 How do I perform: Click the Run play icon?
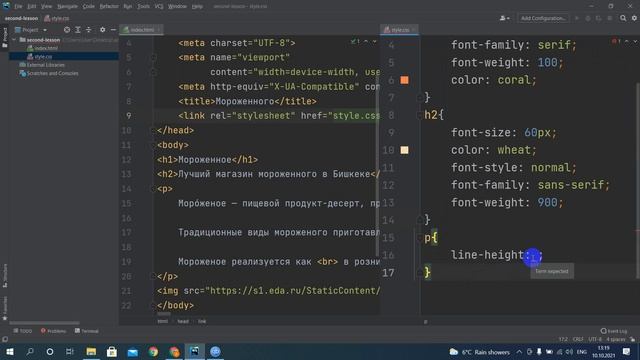[577, 18]
